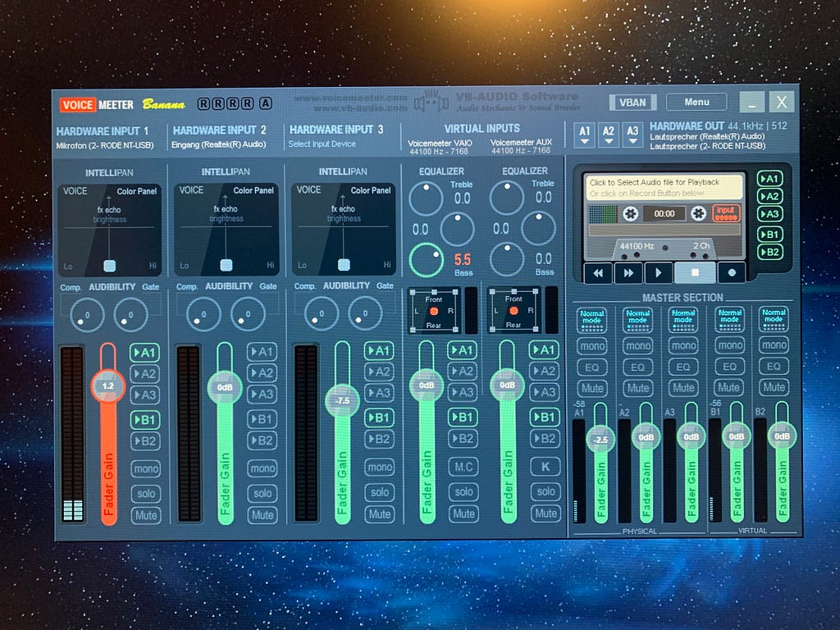Mute the B1 master bus
Image resolution: width=840 pixels, height=630 pixels.
coord(729,387)
